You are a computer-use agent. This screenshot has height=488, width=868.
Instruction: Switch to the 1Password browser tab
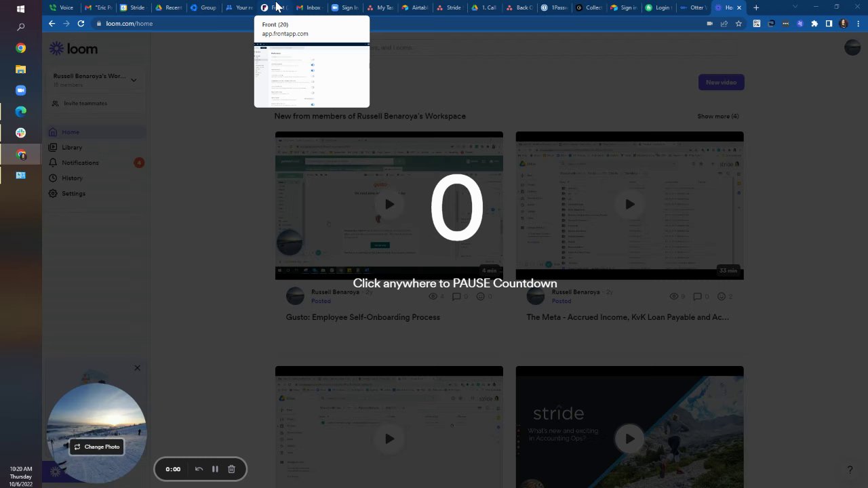pyautogui.click(x=555, y=7)
